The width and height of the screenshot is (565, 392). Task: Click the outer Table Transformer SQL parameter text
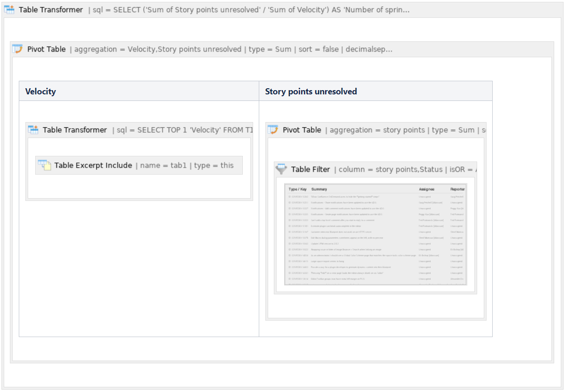(249, 10)
